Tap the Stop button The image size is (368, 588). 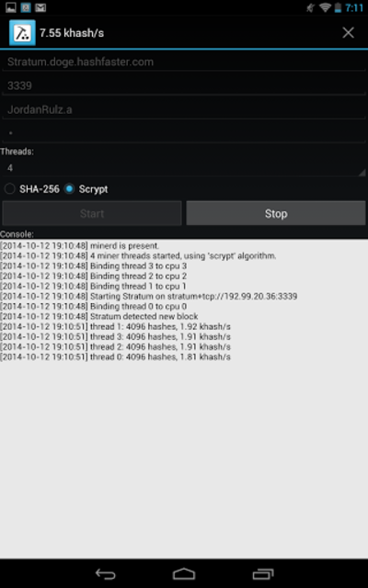click(x=276, y=213)
